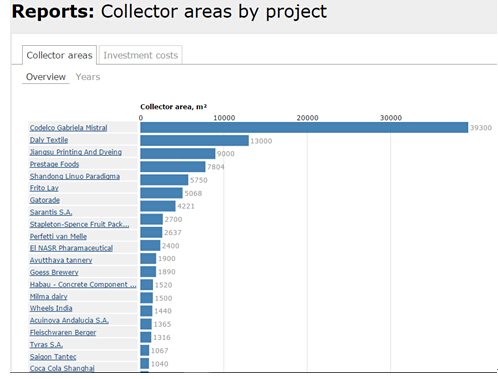The width and height of the screenshot is (498, 379).
Task: Click the value label 13000
Action: pos(261,141)
